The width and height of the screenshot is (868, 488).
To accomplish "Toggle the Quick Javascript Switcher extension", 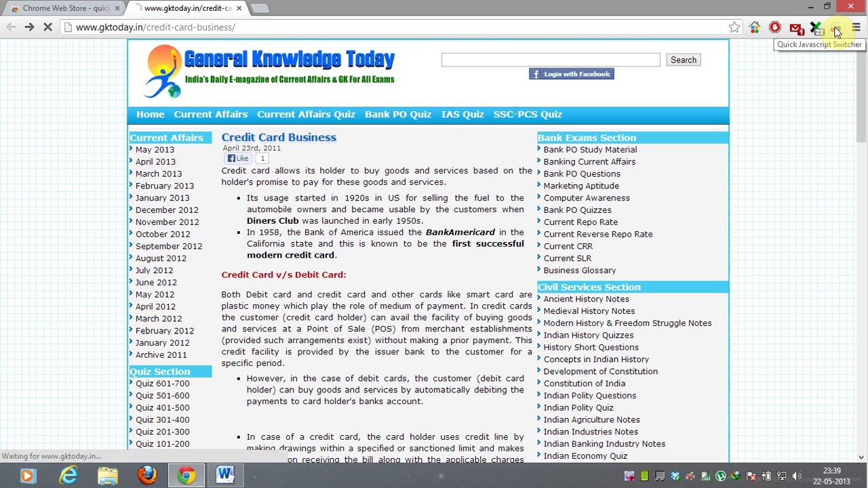I will [836, 28].
